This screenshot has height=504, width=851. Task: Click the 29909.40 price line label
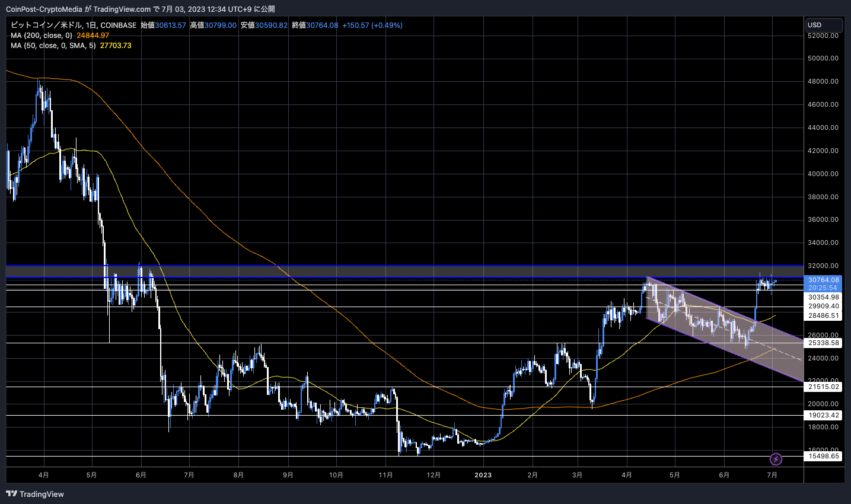point(824,307)
